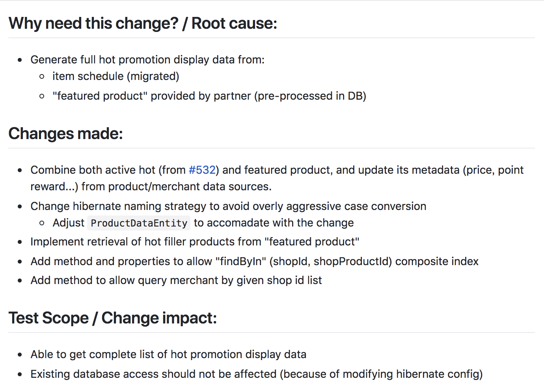Click '(because of modifying hibernate config)' text
The height and width of the screenshot is (392, 544).
[381, 374]
